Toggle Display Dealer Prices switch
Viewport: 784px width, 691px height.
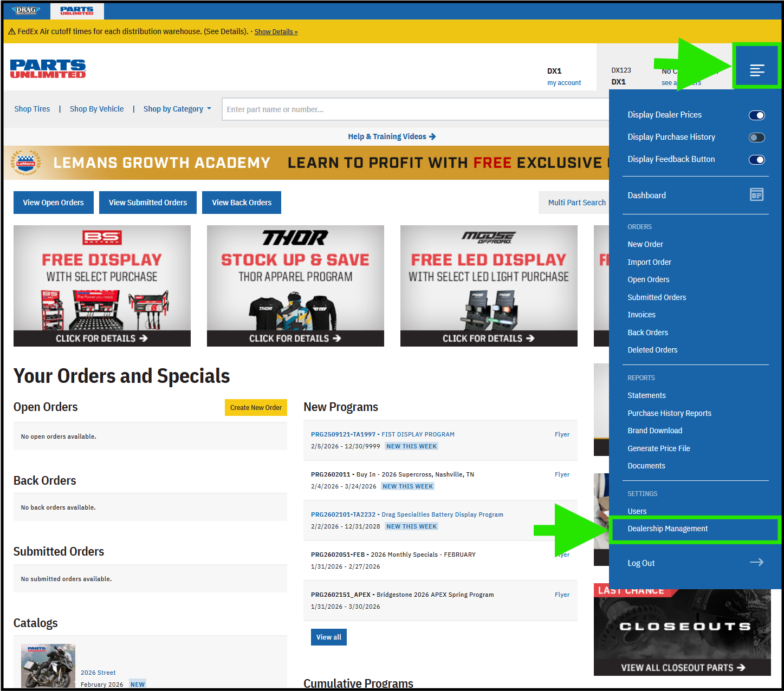click(x=756, y=115)
